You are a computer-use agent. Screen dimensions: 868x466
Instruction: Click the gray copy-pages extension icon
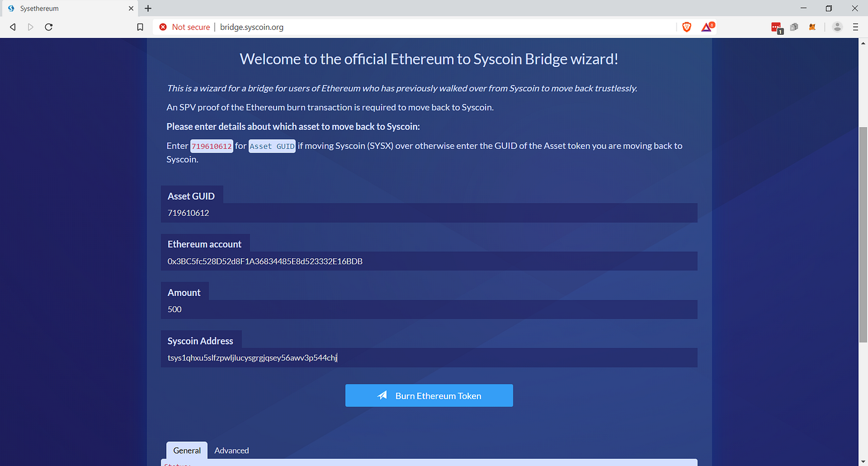(x=794, y=27)
